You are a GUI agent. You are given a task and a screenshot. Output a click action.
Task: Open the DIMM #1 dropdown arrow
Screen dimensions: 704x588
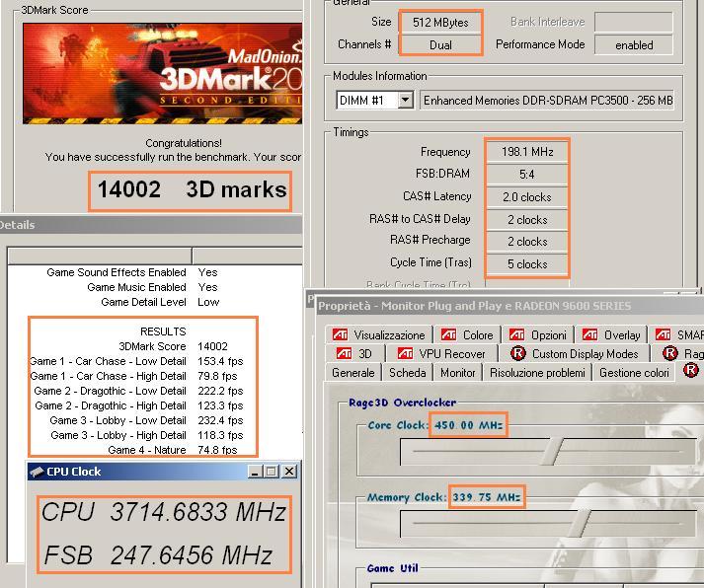(x=406, y=100)
